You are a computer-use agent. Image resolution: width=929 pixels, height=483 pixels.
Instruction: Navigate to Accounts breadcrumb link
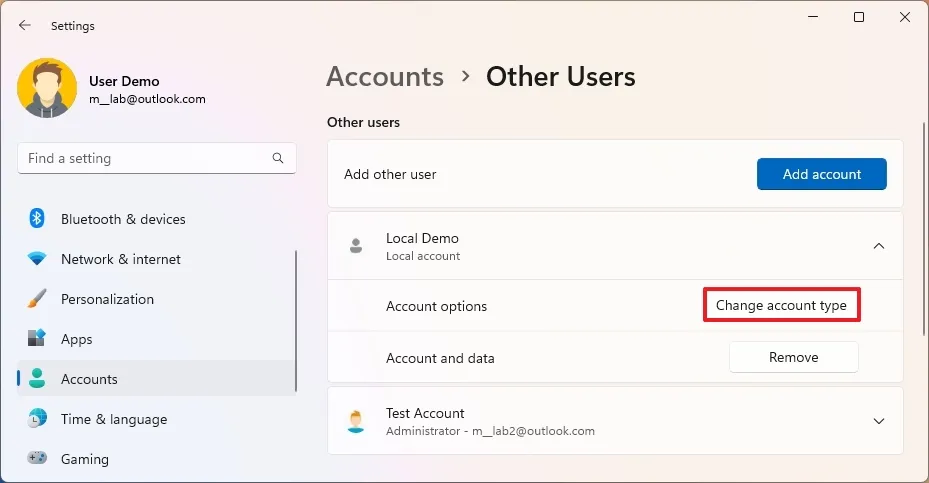(x=385, y=77)
